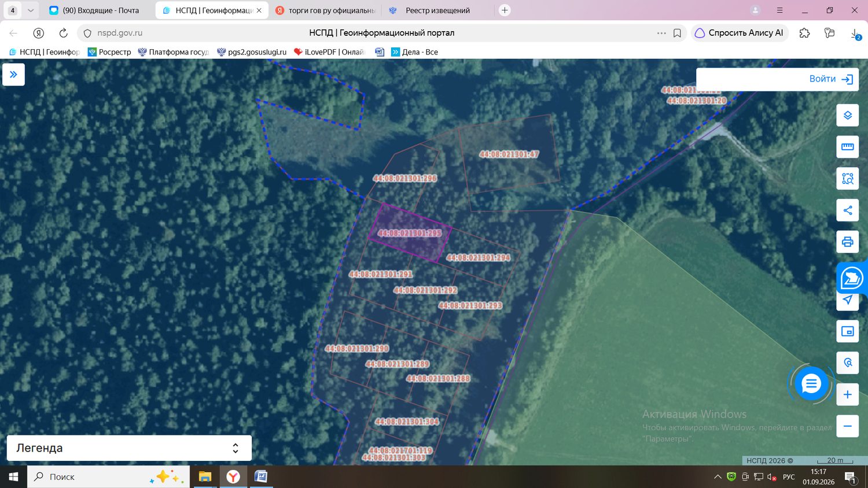Show hidden system tray icons

718,477
